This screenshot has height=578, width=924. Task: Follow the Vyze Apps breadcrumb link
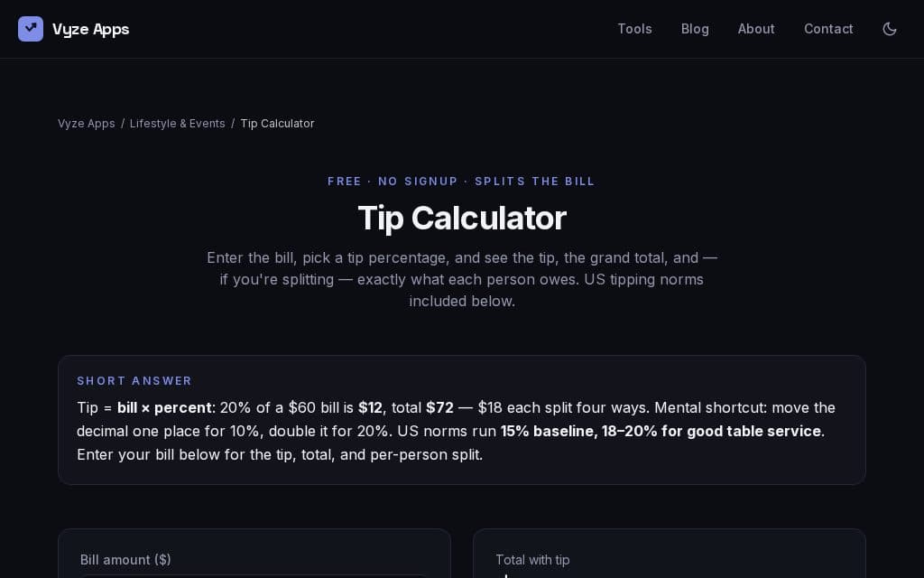(x=86, y=123)
